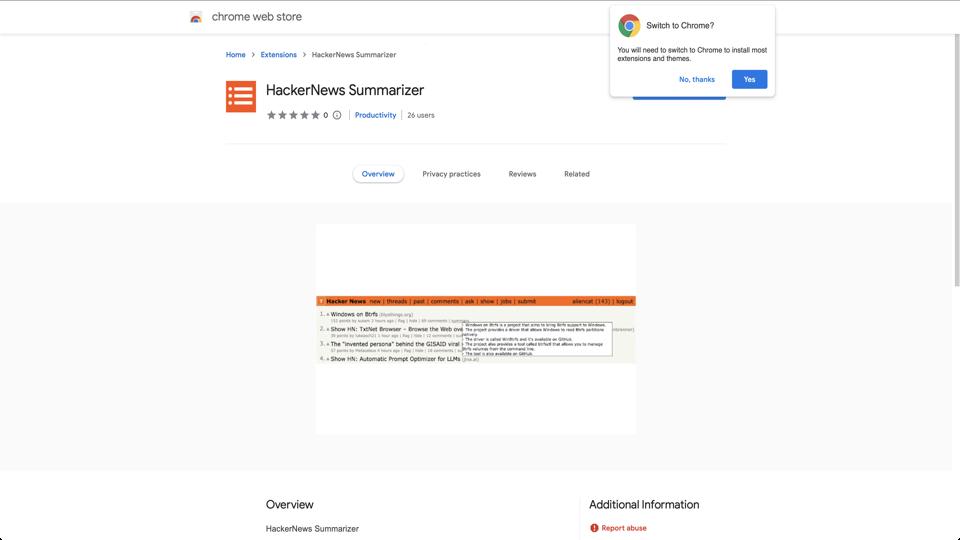Click the Chrome logo in the popup
The image size is (960, 540).
point(629,26)
